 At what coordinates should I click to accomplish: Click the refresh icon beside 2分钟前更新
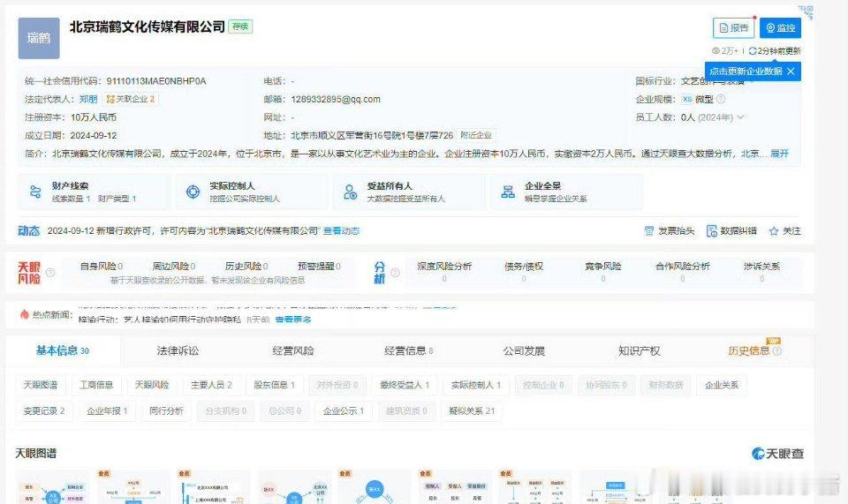tap(752, 51)
